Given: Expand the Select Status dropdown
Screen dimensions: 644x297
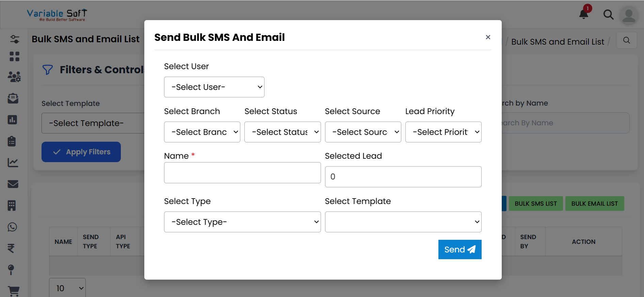Looking at the screenshot, I should (x=282, y=132).
